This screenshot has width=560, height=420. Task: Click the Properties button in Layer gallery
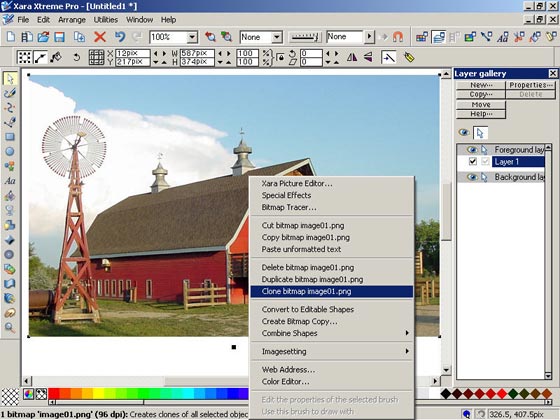(530, 85)
